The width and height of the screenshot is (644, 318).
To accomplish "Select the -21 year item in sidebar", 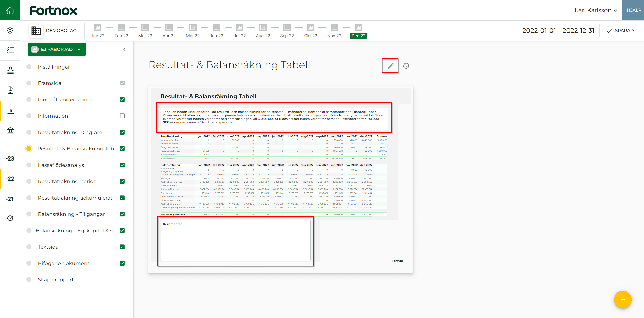I will pos(10,199).
